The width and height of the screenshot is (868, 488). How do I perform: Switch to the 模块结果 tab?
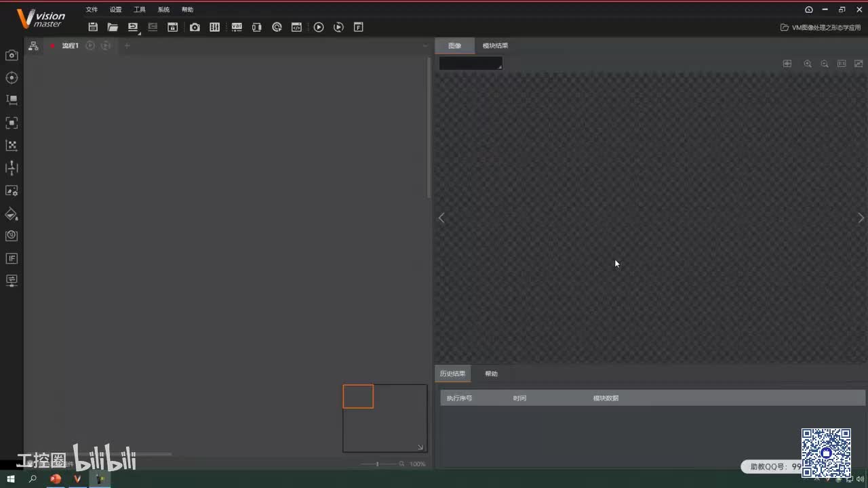pyautogui.click(x=495, y=45)
